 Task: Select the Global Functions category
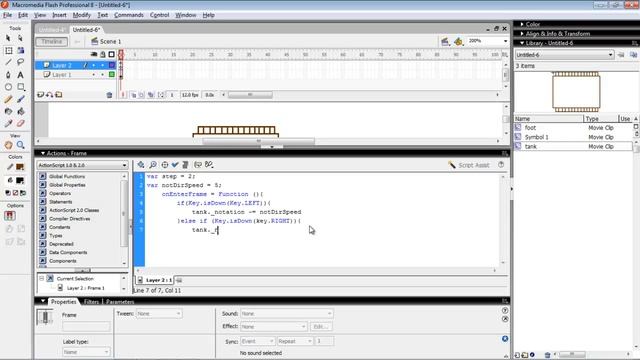(67, 176)
